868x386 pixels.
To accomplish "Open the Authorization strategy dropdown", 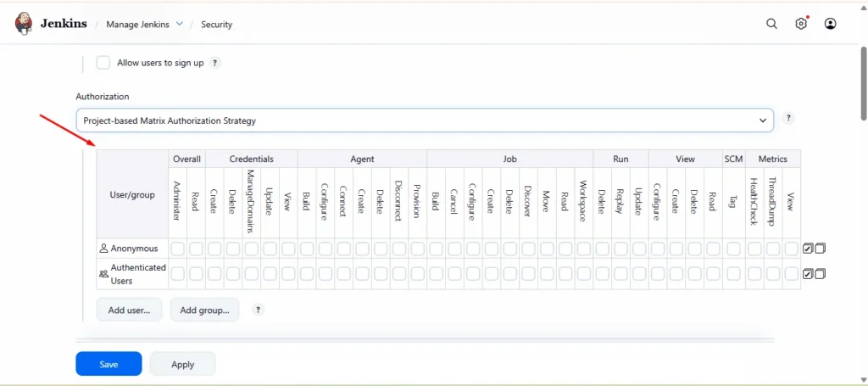I will pos(424,120).
